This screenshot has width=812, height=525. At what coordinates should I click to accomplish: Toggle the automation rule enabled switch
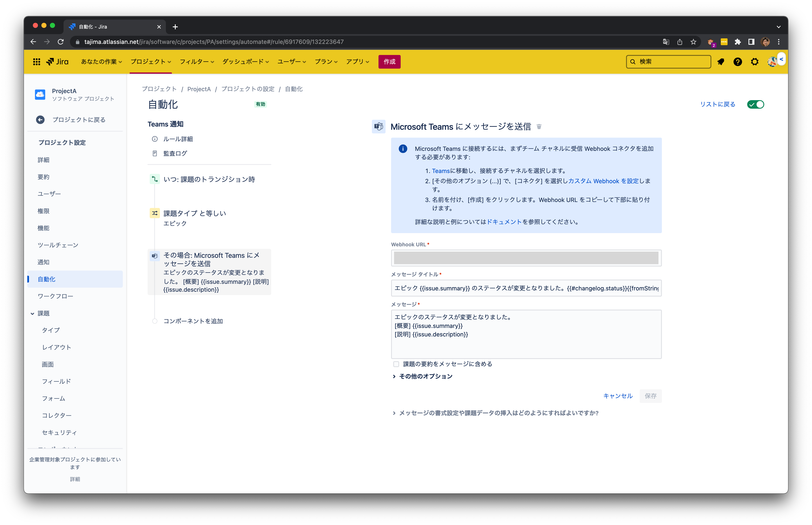(755, 105)
